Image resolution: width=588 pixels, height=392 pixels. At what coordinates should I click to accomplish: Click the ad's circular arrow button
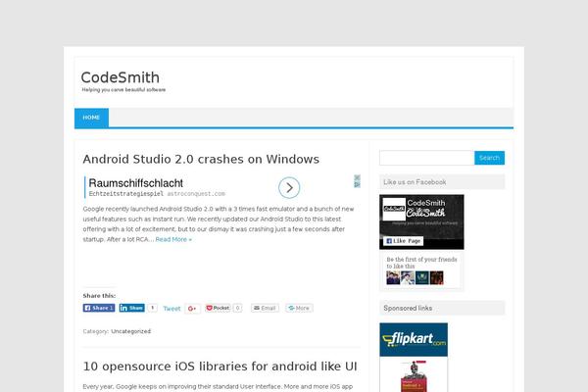coord(289,187)
